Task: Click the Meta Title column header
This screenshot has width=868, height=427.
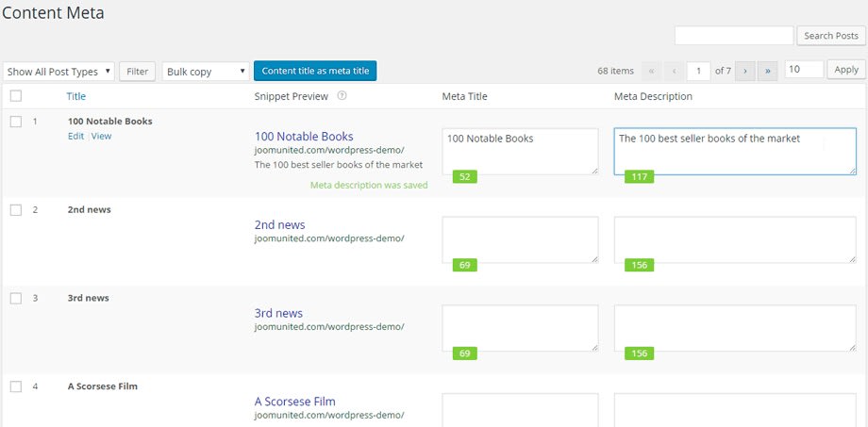Action: [464, 96]
